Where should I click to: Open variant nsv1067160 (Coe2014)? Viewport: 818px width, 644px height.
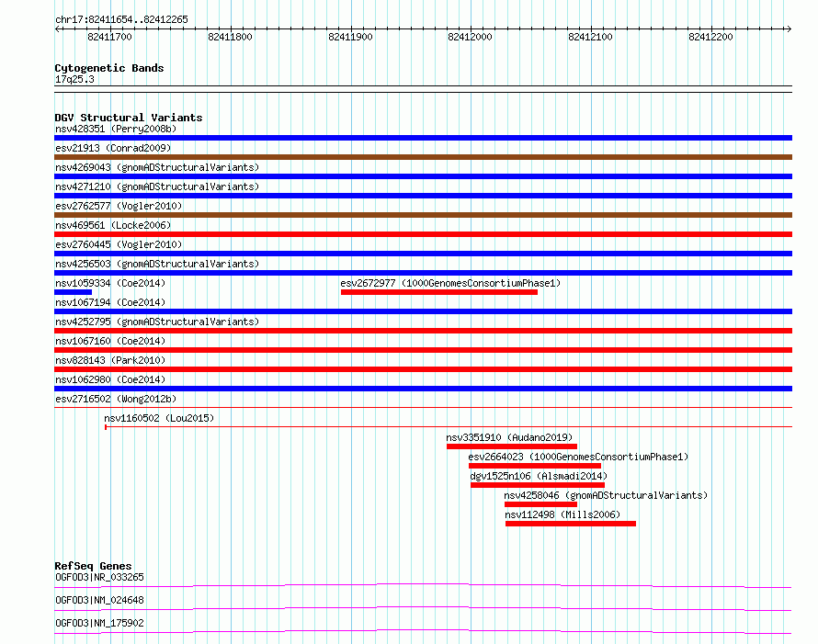coord(110,341)
